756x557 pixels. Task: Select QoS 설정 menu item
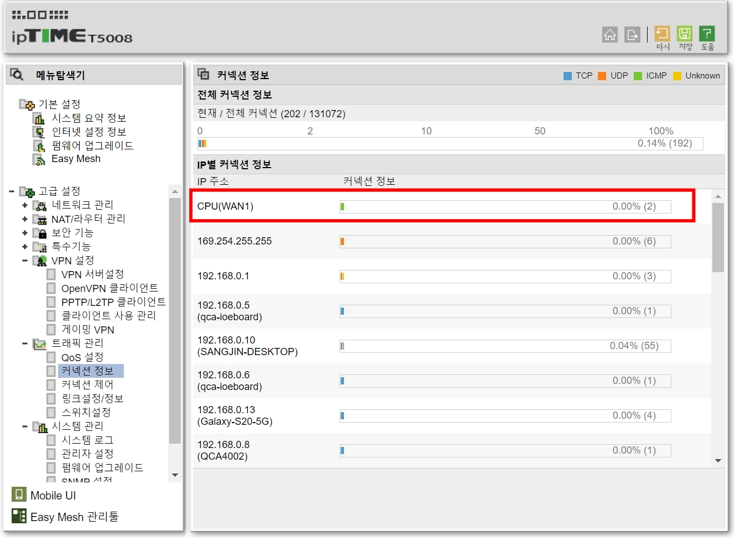point(82,357)
